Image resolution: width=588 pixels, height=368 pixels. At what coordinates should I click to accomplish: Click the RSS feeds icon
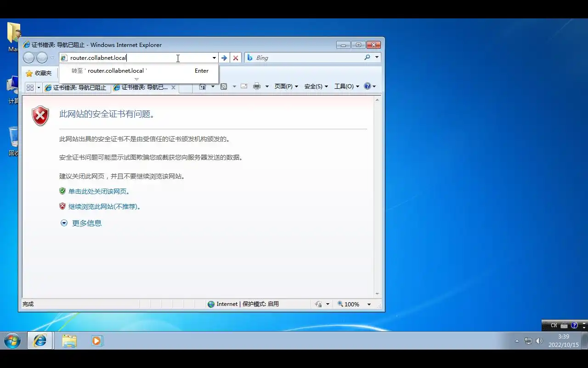click(x=224, y=86)
